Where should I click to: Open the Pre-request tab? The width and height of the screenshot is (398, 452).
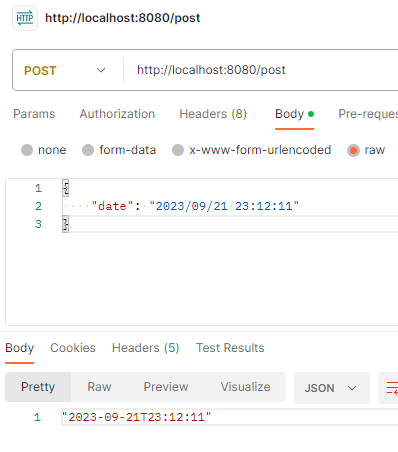point(368,114)
